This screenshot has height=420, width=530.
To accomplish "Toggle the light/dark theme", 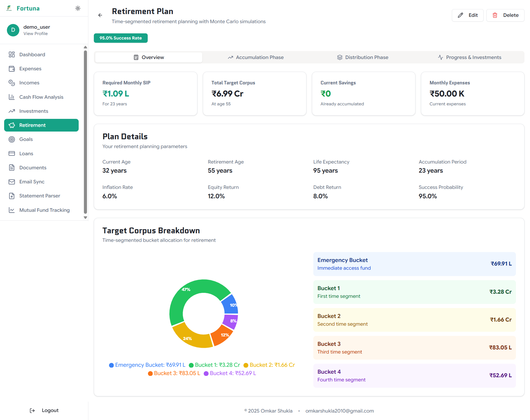I will [78, 8].
